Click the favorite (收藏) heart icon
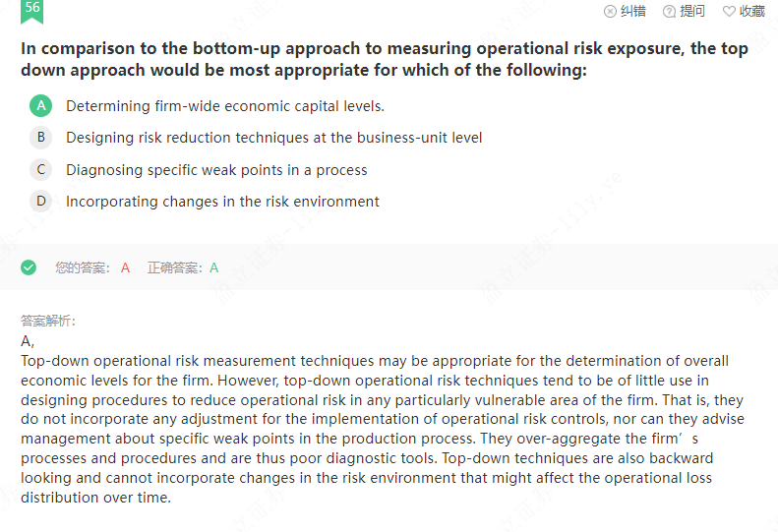The image size is (778, 532). (x=729, y=11)
